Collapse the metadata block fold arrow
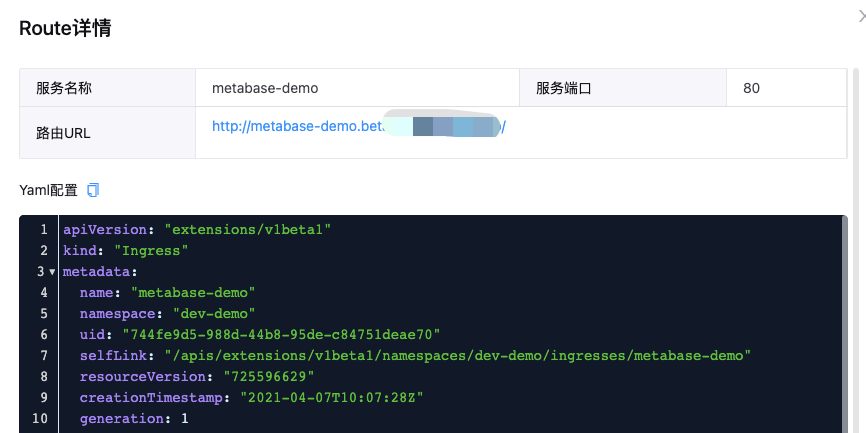Viewport: 866px width, 433px height. (52, 272)
